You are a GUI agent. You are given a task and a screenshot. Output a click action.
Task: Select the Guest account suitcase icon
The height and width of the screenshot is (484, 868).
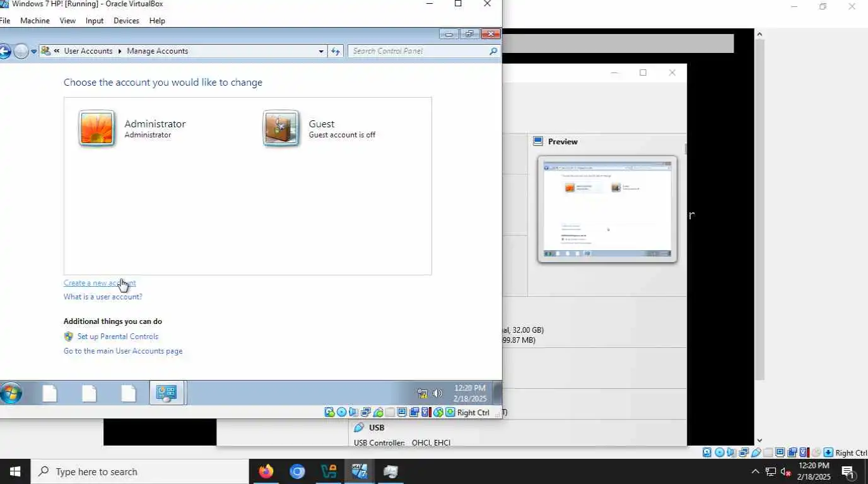coord(281,128)
